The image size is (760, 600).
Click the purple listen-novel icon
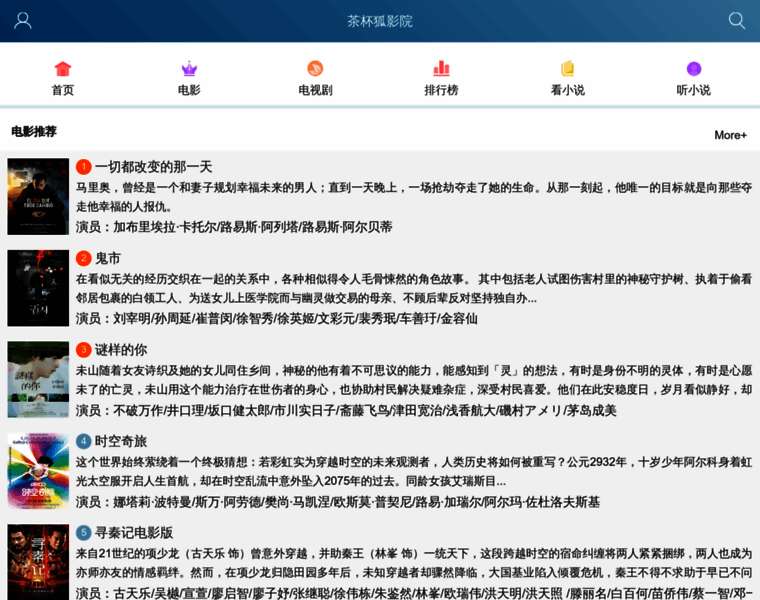tap(694, 69)
